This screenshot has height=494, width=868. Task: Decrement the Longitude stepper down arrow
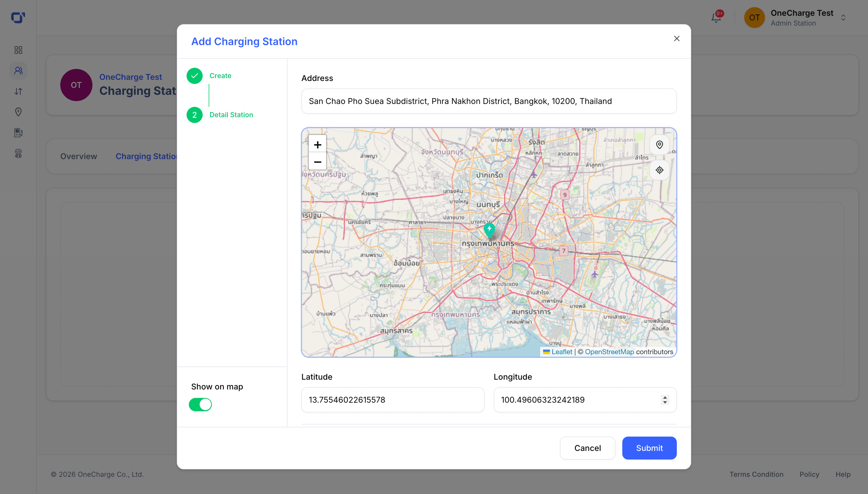coord(664,402)
